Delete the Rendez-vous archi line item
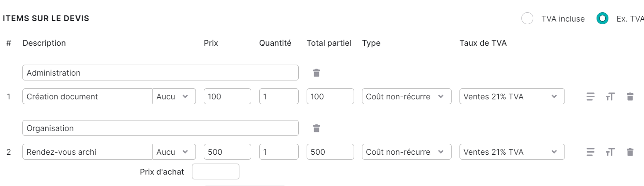 [x=630, y=152]
